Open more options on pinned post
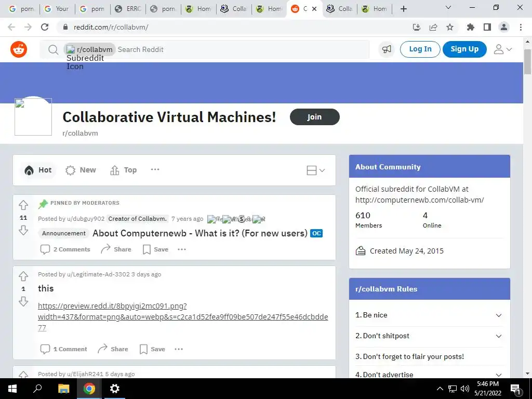Viewport: 532px width, 399px height. click(182, 249)
